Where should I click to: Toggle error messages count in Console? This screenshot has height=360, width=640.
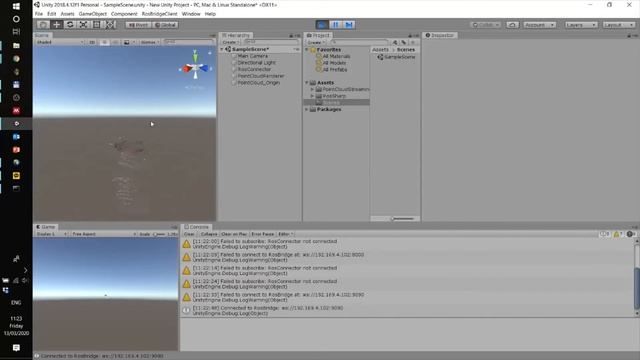[631, 234]
